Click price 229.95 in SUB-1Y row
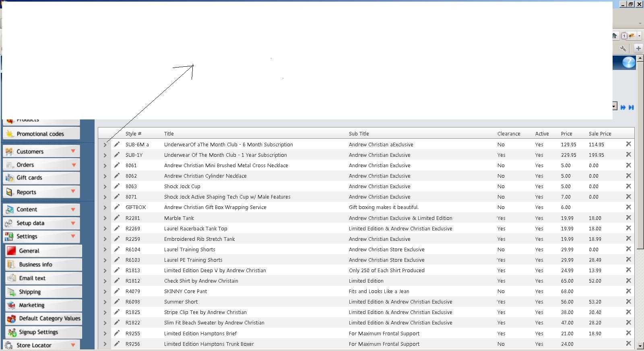 tap(568, 155)
